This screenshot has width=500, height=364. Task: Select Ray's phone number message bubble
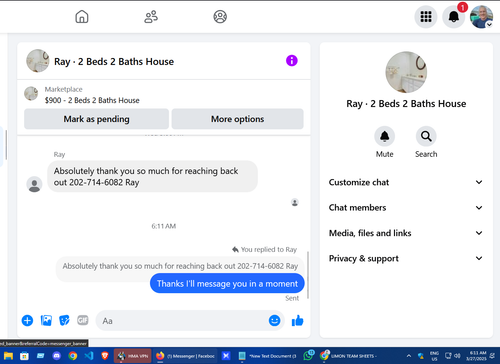pyautogui.click(x=152, y=176)
